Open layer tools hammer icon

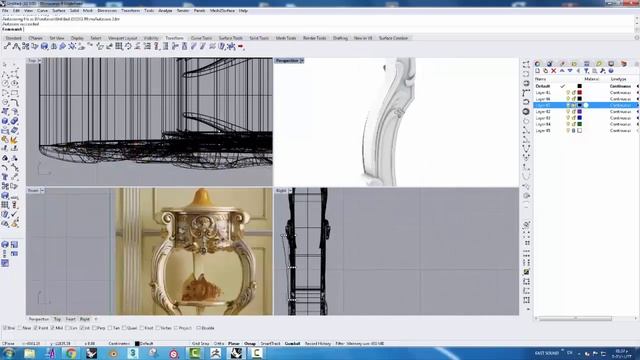tap(603, 71)
